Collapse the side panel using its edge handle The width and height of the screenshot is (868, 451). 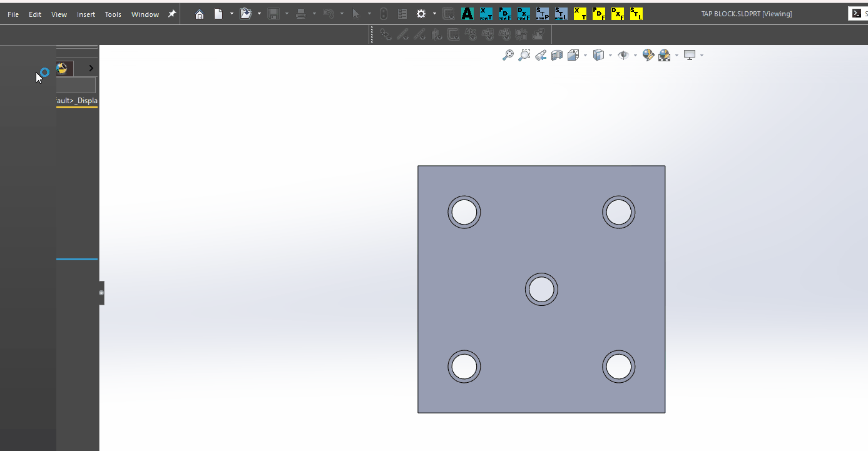click(x=101, y=293)
